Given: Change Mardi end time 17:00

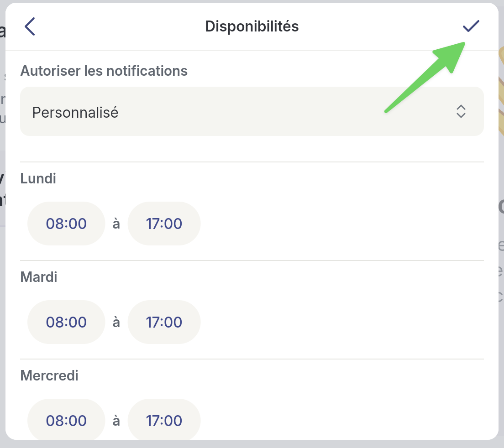Looking at the screenshot, I should 164,322.
